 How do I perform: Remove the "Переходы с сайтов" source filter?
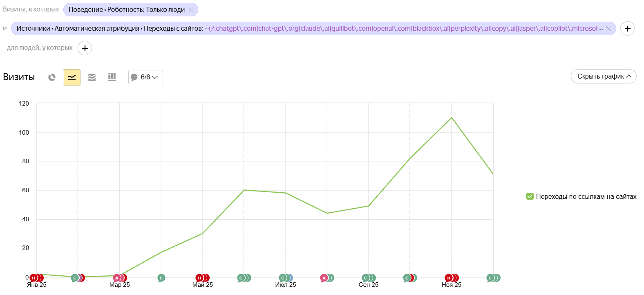(x=608, y=29)
